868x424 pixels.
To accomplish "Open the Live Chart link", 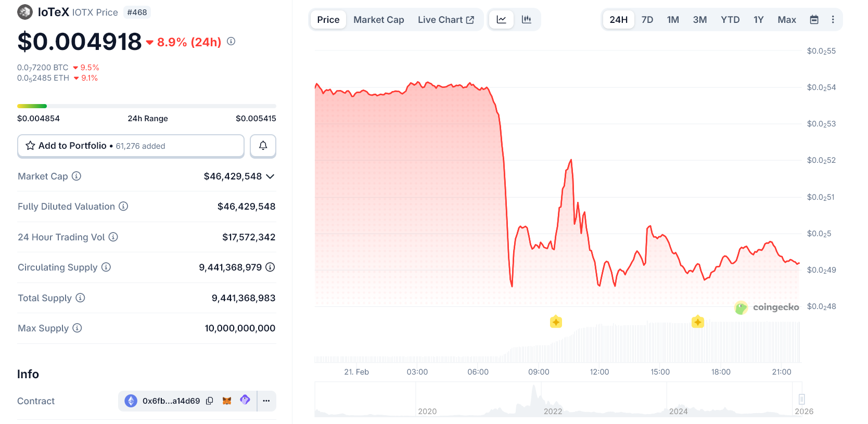I will point(445,20).
